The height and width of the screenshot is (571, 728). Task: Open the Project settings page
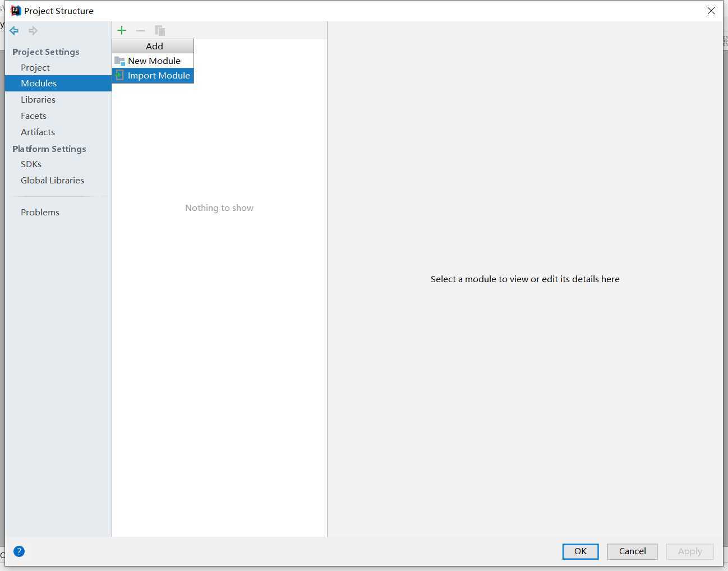pyautogui.click(x=35, y=67)
